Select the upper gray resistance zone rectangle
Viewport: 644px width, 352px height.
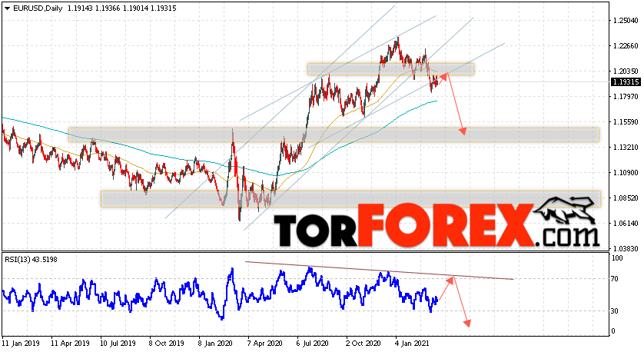[x=390, y=69]
